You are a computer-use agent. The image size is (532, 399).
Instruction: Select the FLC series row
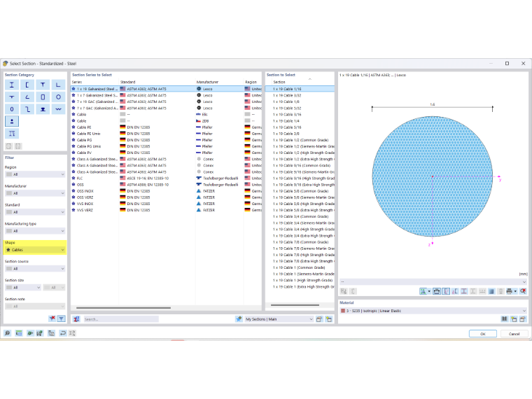tap(167, 178)
